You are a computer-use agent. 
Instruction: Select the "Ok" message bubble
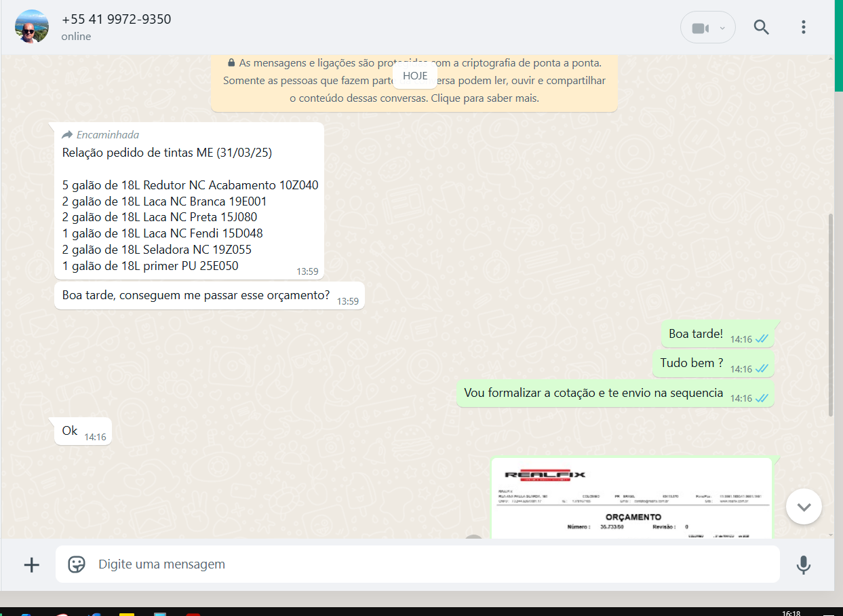point(70,431)
